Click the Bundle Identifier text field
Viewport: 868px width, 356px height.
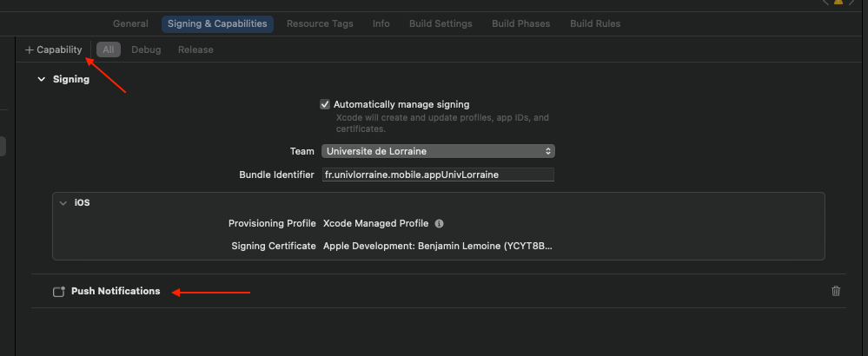(438, 175)
